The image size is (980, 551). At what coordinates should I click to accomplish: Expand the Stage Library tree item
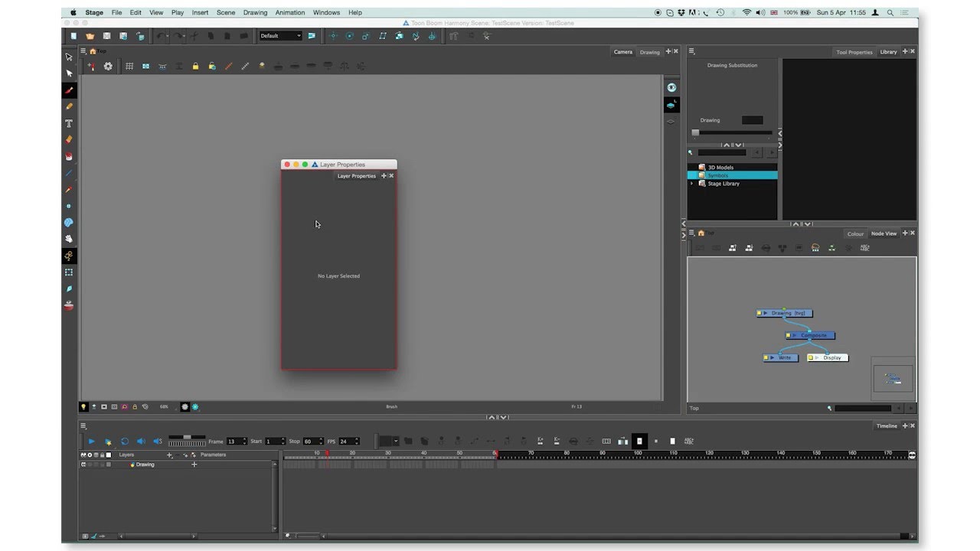691,184
